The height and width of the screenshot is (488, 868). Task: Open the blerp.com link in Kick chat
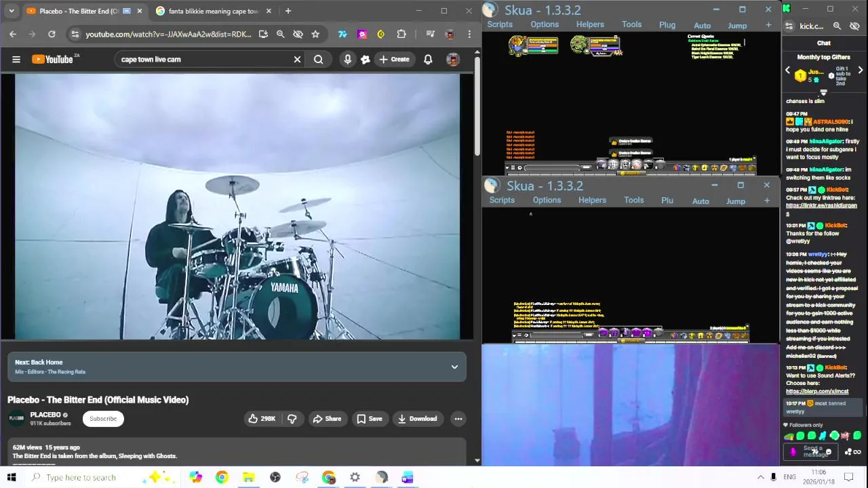(817, 391)
